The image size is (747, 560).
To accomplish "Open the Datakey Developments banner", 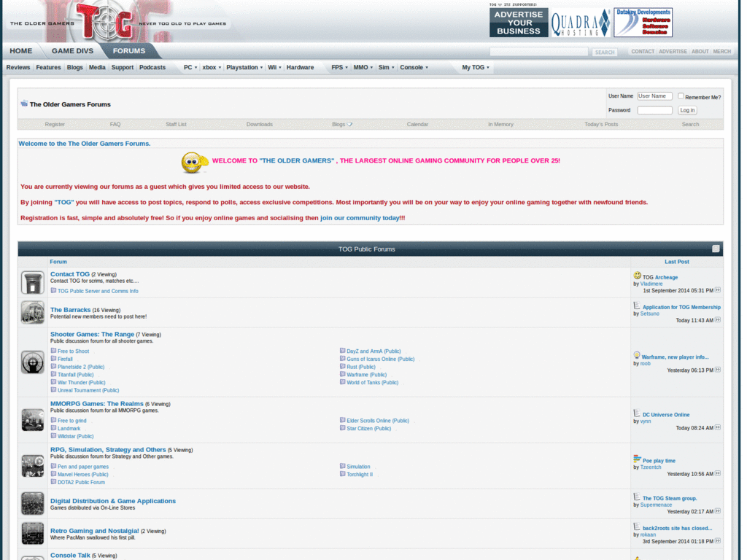I will click(x=643, y=23).
